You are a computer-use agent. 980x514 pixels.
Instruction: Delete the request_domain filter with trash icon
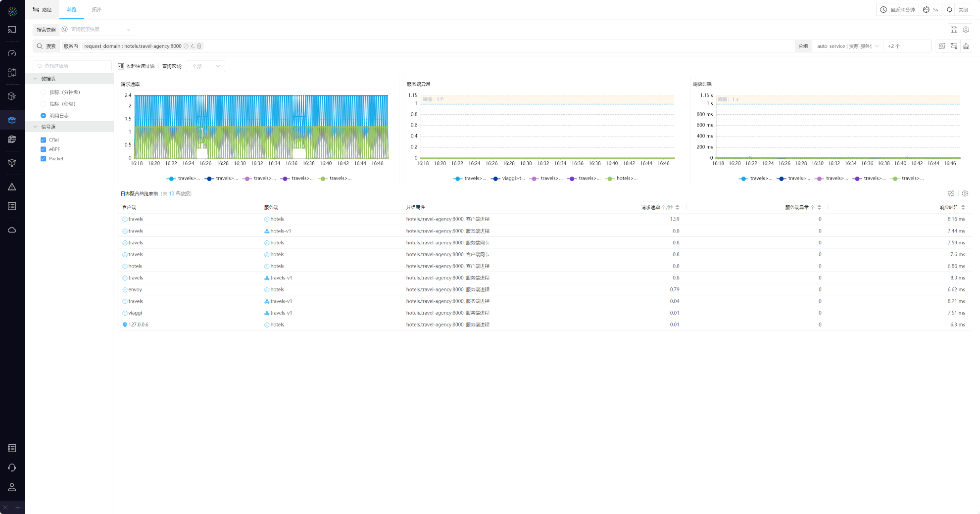pyautogui.click(x=199, y=46)
